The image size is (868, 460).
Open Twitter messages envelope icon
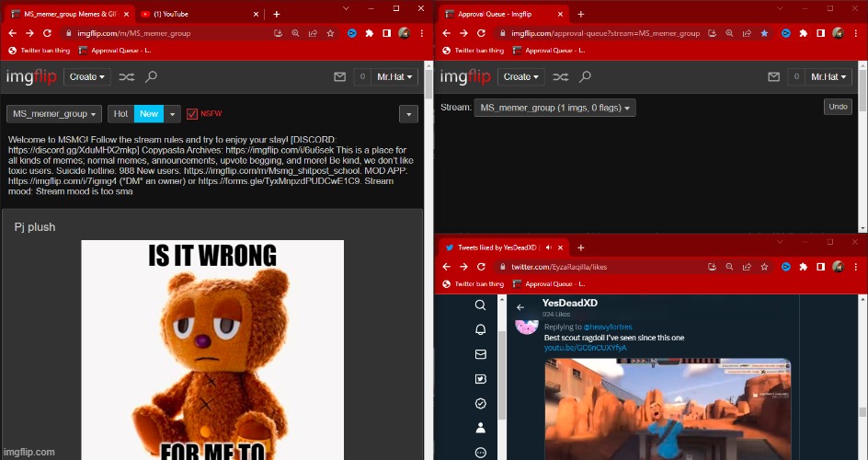[x=481, y=354]
